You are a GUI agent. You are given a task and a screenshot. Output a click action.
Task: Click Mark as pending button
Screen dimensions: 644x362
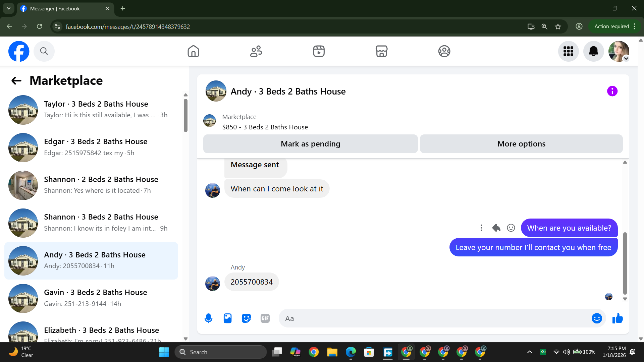310,144
